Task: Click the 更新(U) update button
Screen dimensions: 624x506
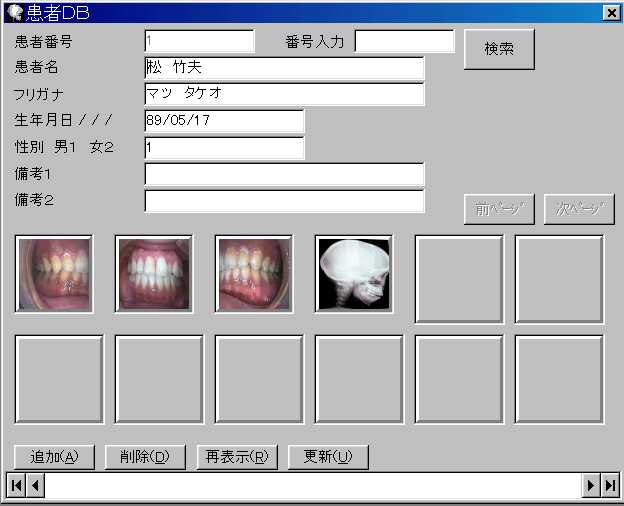Action: coord(328,457)
